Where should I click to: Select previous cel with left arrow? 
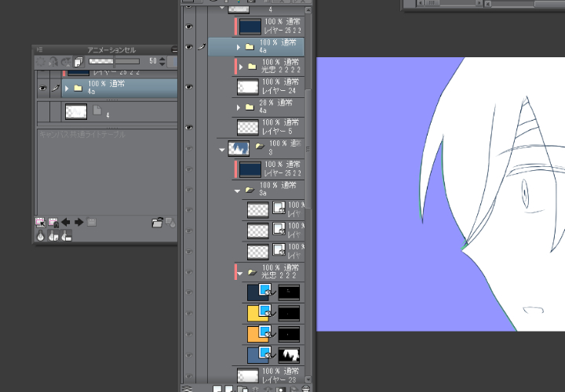pos(66,222)
